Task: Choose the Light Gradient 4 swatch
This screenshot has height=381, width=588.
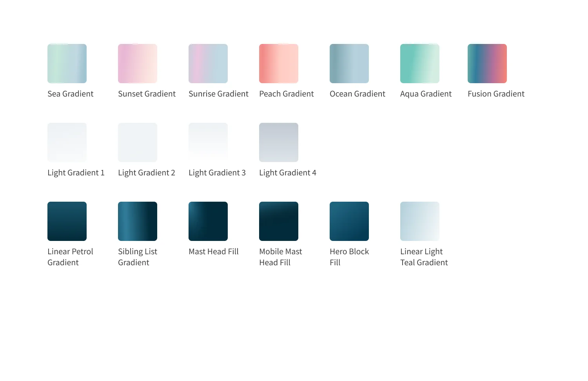Action: coord(279,142)
